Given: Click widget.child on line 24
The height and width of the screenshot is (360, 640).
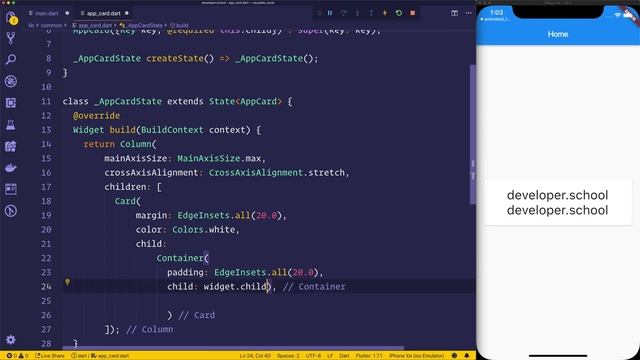Looking at the screenshot, I should click(x=235, y=287).
